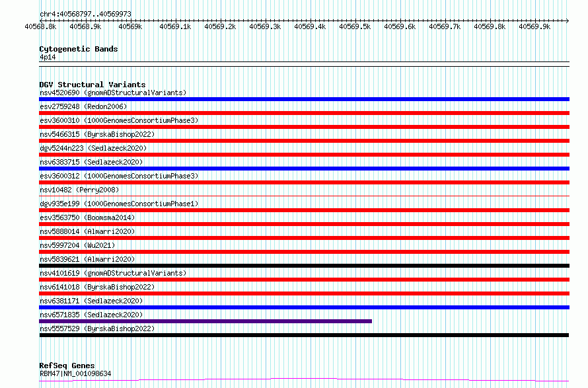Click the black bar under nsv5557529
The height and width of the screenshot is (388, 588).
pyautogui.click(x=304, y=335)
